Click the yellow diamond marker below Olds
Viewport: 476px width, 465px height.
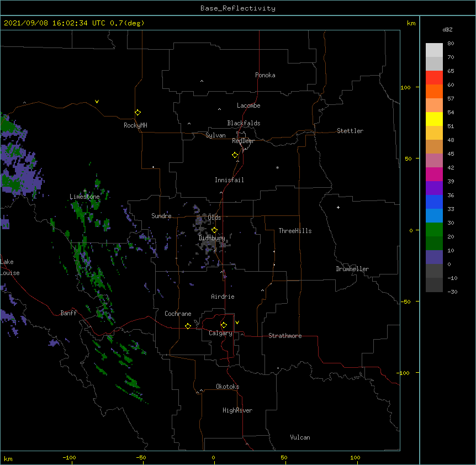point(214,230)
